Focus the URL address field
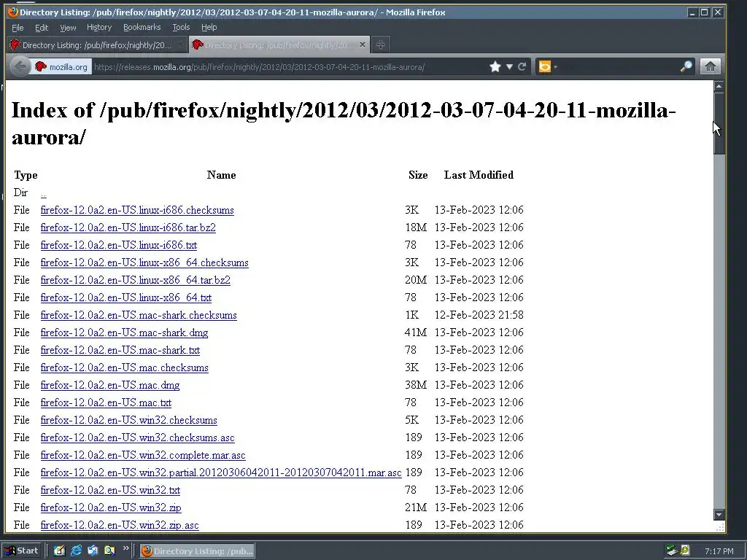Screen dimensions: 747x560 [x=289, y=66]
